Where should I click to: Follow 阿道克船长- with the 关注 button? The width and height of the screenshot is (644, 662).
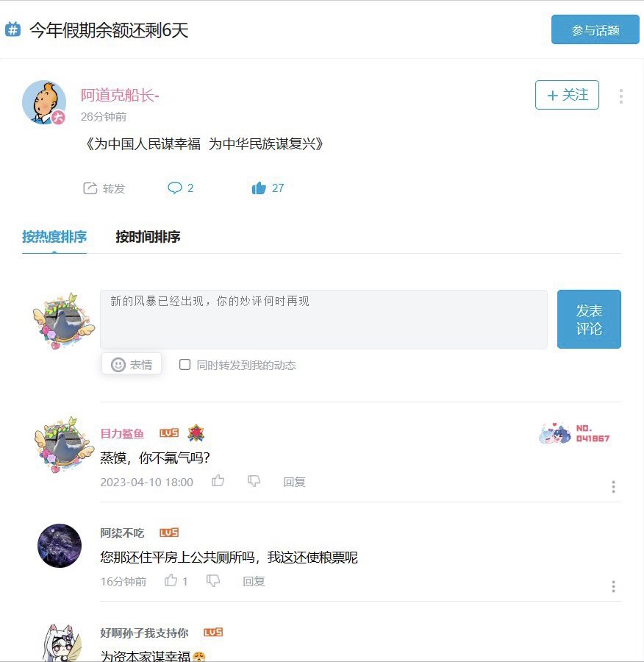pyautogui.click(x=567, y=95)
